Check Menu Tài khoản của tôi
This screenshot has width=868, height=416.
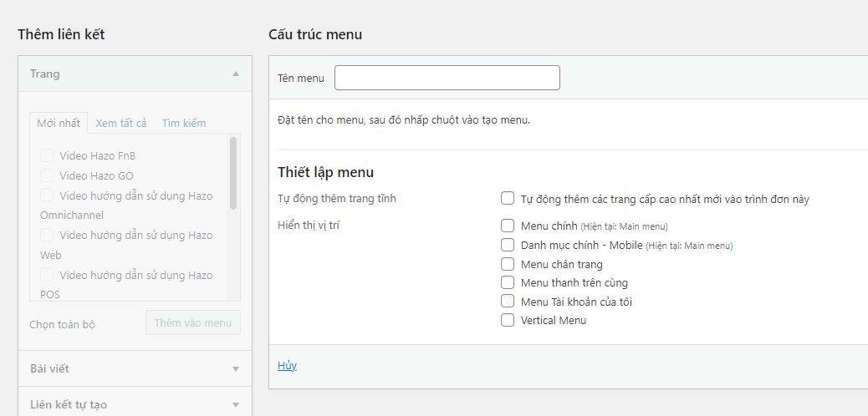[x=508, y=302]
